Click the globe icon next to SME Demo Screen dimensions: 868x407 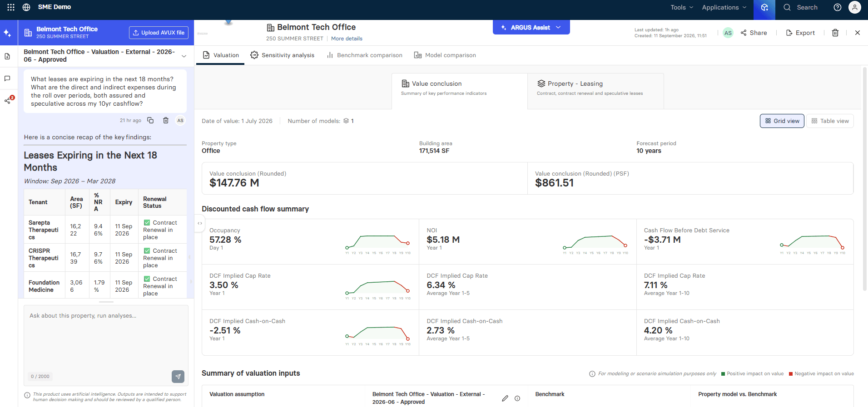coord(26,7)
